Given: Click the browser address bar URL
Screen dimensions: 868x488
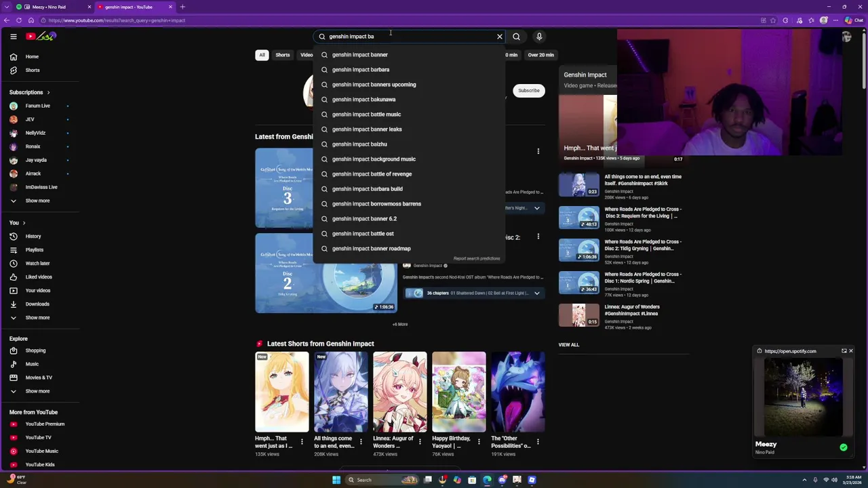Looking at the screenshot, I should (x=117, y=20).
